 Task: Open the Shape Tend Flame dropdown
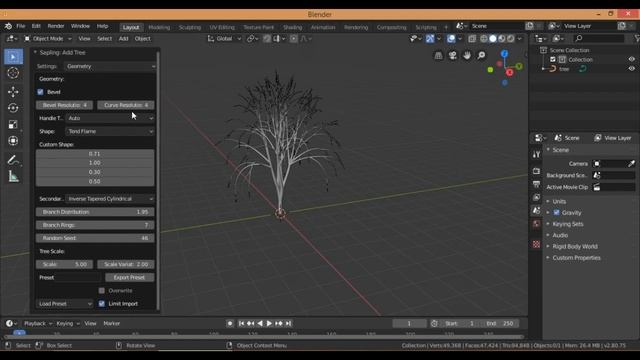click(x=110, y=131)
